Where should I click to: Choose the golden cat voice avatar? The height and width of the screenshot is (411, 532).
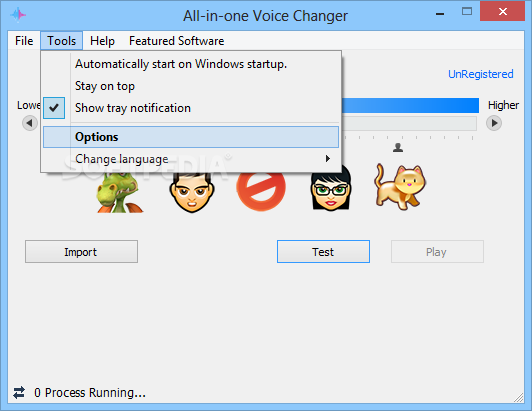click(400, 186)
